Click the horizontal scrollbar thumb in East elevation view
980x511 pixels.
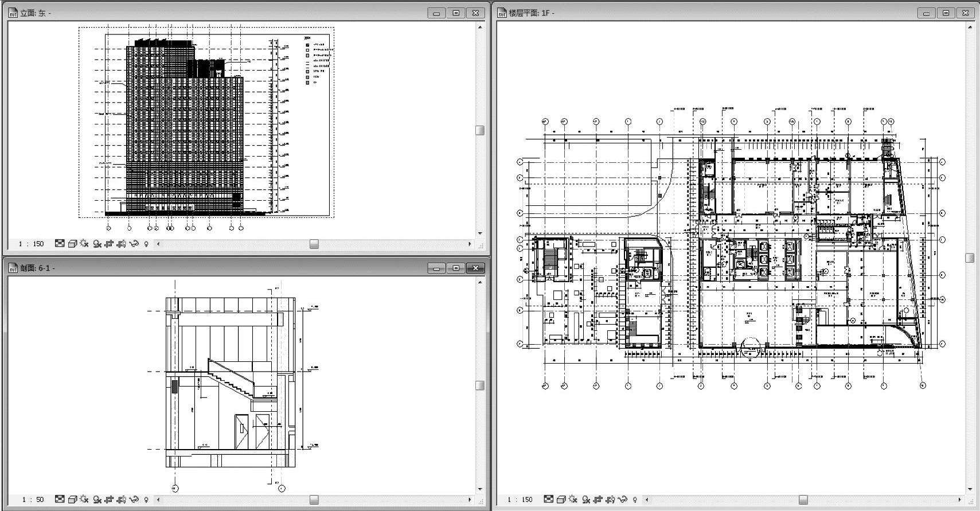click(x=314, y=244)
